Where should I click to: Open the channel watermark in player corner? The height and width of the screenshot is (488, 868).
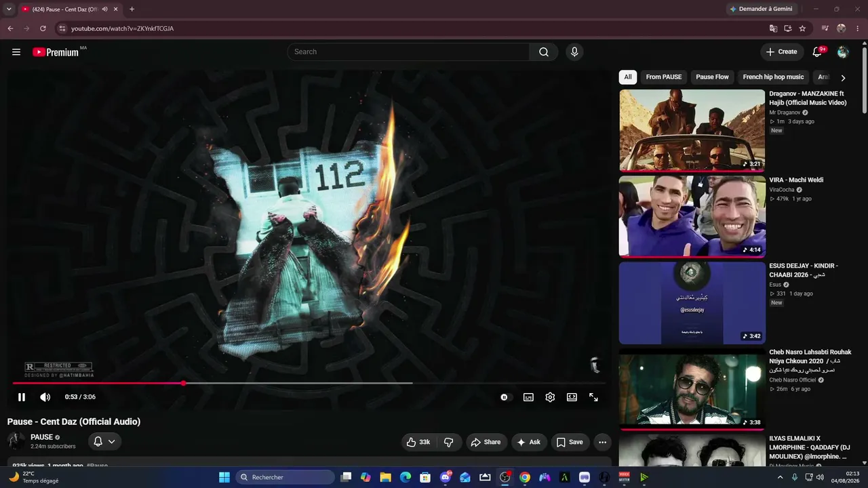click(x=595, y=365)
